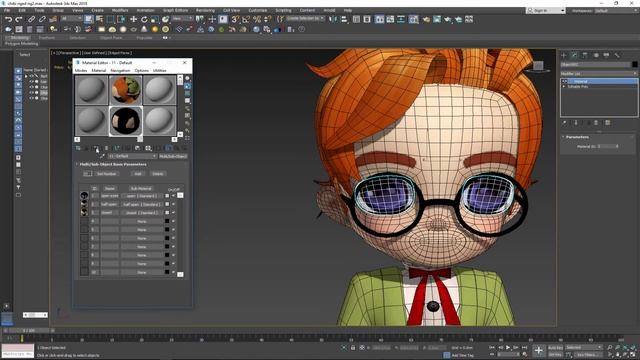Toggle the 3D Snaps icon
Image resolution: width=640 pixels, height=360 pixels.
[235, 19]
